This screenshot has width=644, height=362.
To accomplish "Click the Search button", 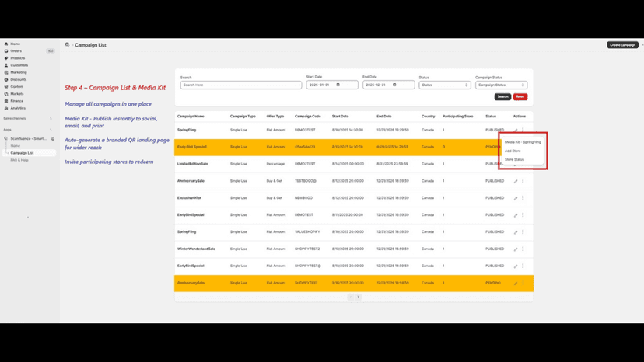I will (502, 97).
